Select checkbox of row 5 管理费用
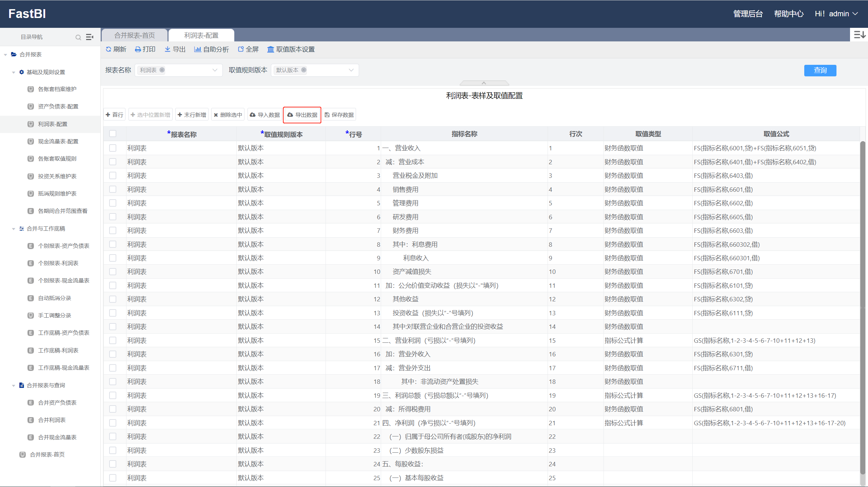Screen dimensions: 868x487 tap(113, 203)
